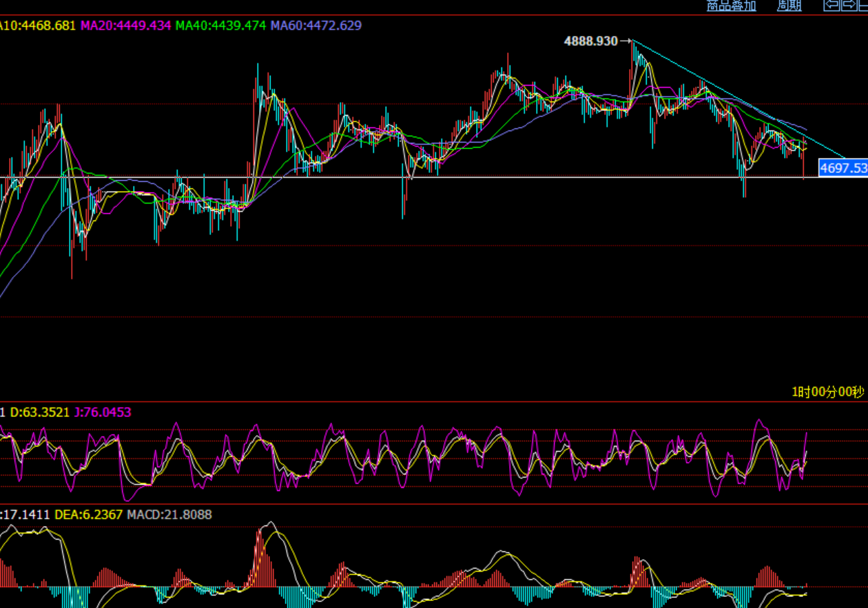Click the divider between chart and KDJ panel

click(x=434, y=401)
